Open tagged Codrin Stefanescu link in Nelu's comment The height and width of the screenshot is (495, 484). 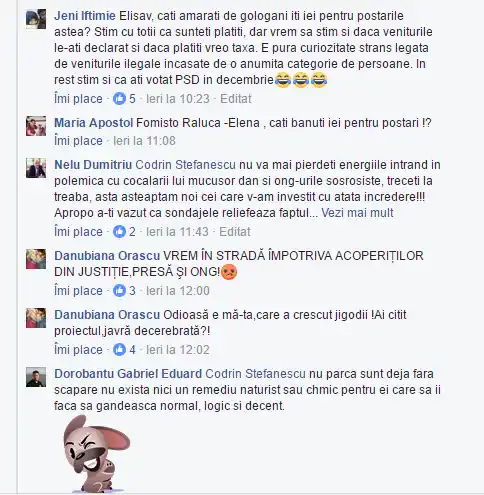click(x=186, y=165)
